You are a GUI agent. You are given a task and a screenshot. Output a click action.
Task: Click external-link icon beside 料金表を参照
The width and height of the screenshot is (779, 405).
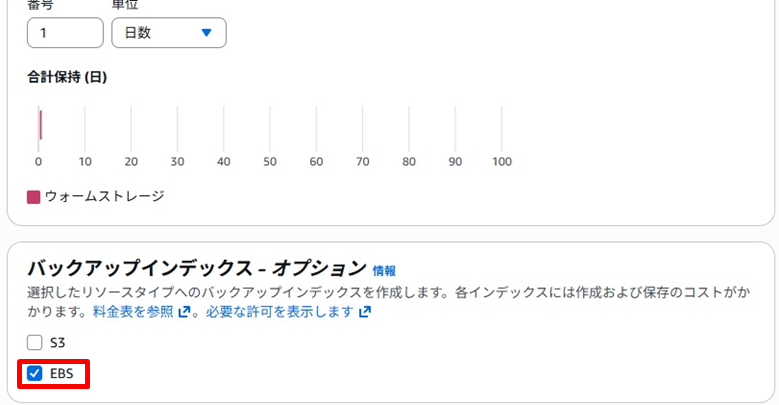tap(184, 312)
